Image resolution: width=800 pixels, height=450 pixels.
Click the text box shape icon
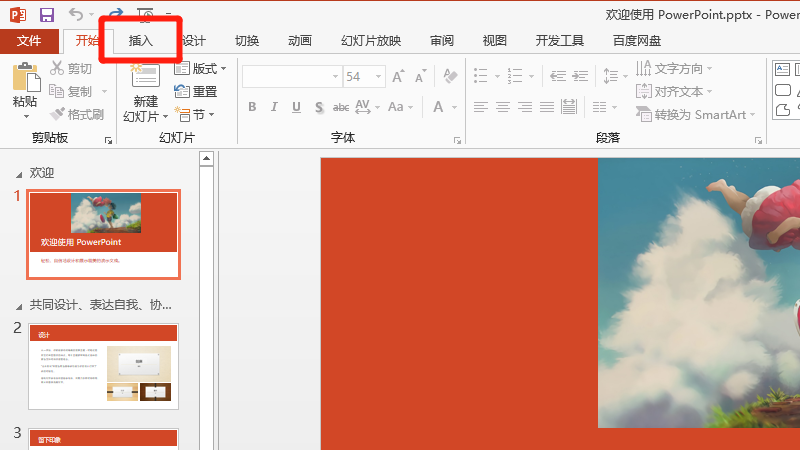(784, 69)
